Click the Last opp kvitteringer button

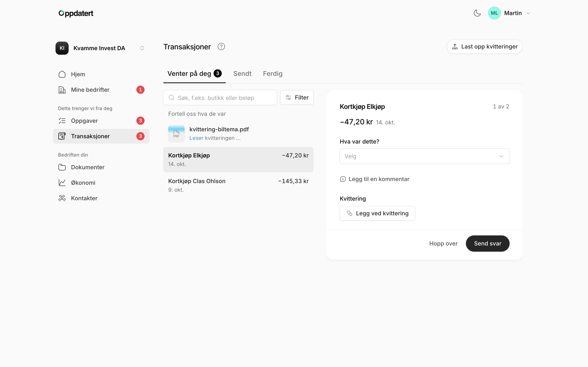point(484,47)
